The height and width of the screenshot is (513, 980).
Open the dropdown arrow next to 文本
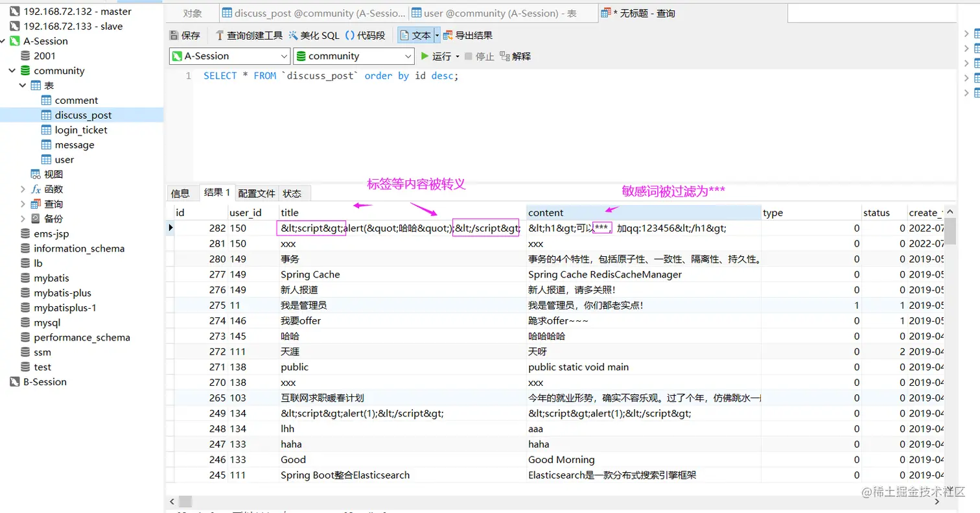click(437, 36)
